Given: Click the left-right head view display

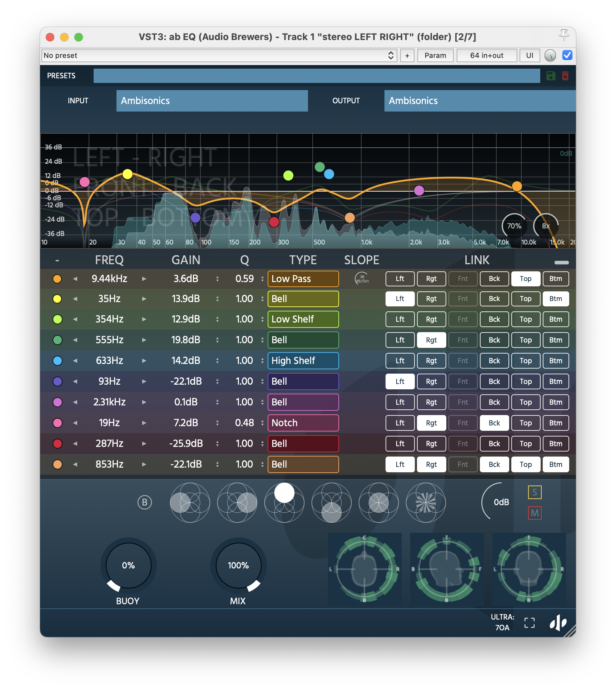Looking at the screenshot, I should tap(364, 569).
